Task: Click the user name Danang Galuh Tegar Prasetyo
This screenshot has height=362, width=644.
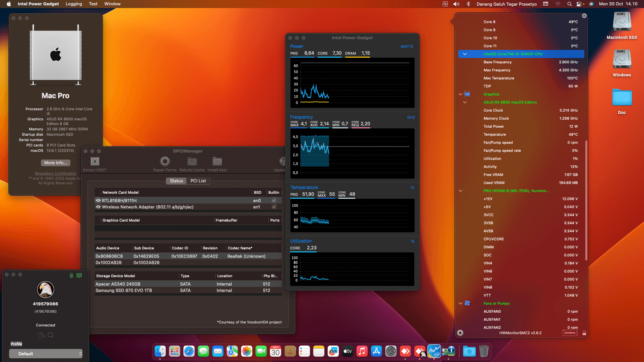Action: [506, 4]
